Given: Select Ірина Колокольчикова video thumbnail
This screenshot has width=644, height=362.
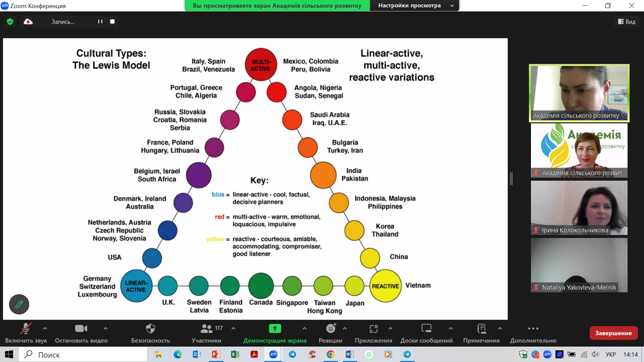Looking at the screenshot, I should 579,208.
